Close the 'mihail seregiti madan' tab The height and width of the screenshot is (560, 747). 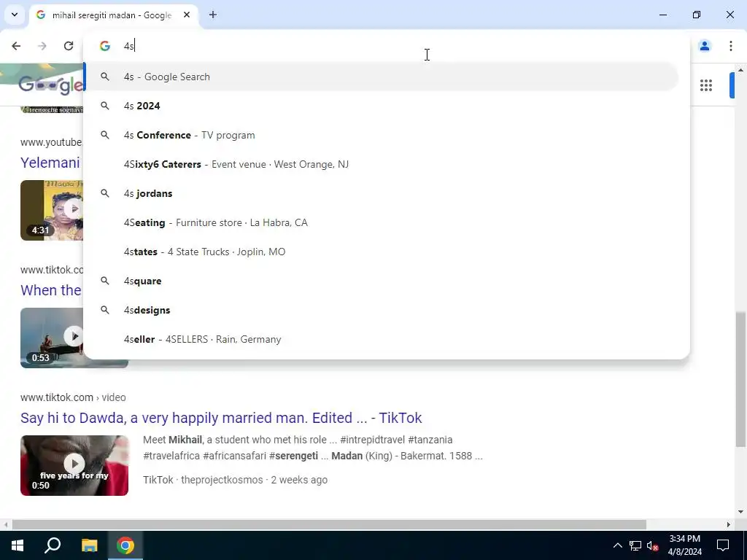pyautogui.click(x=187, y=15)
